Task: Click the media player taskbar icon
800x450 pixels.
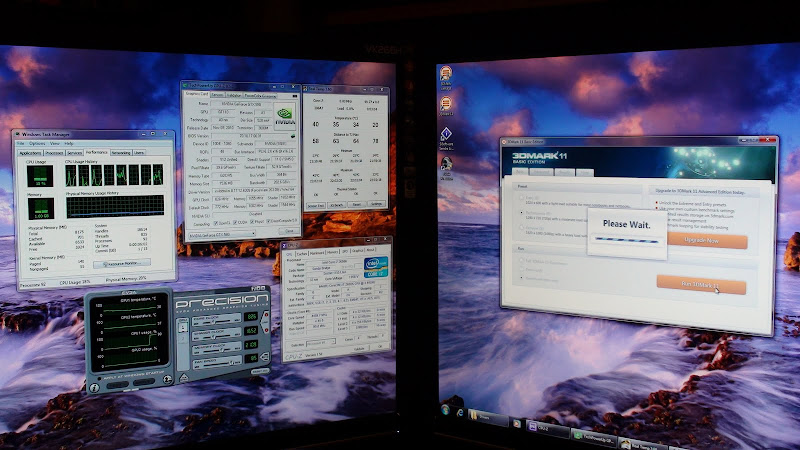Action: (517, 423)
